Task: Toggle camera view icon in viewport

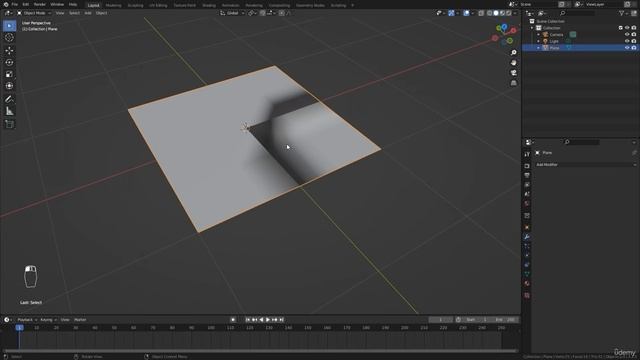Action: (x=513, y=73)
